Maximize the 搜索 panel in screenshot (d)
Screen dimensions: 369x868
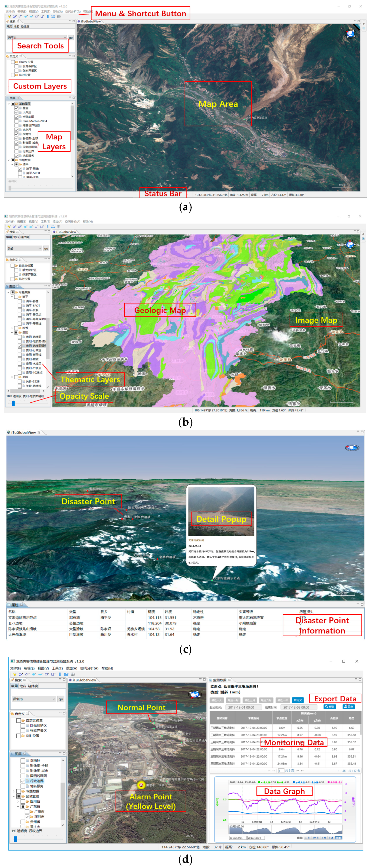64,679
